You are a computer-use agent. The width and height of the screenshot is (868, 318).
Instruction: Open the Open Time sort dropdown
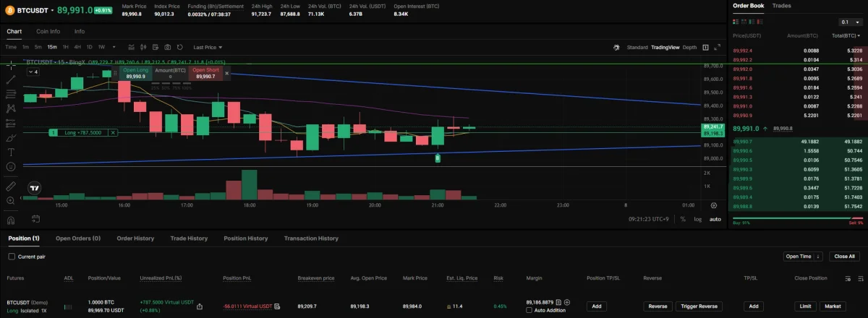804,257
